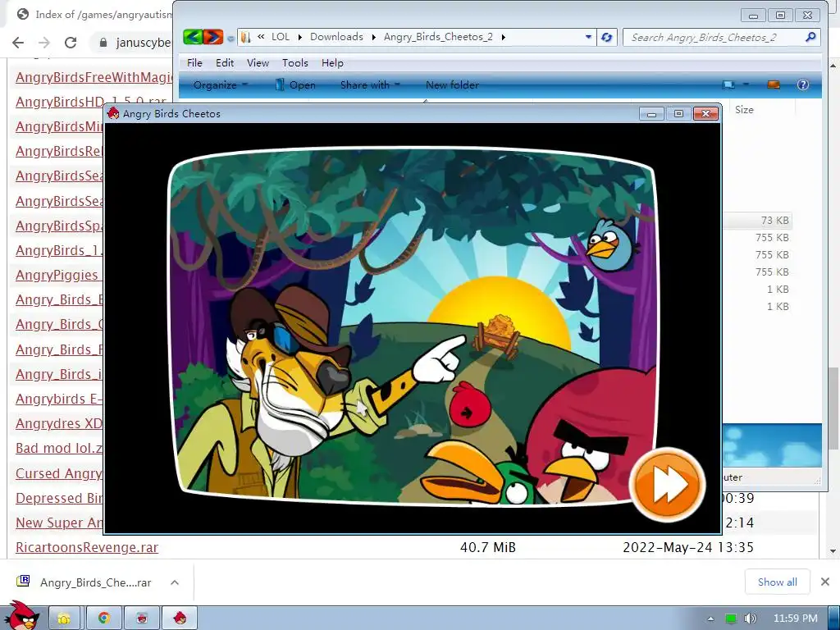Click Open in the Explorer toolbar
The image size is (840, 630).
pos(295,84)
